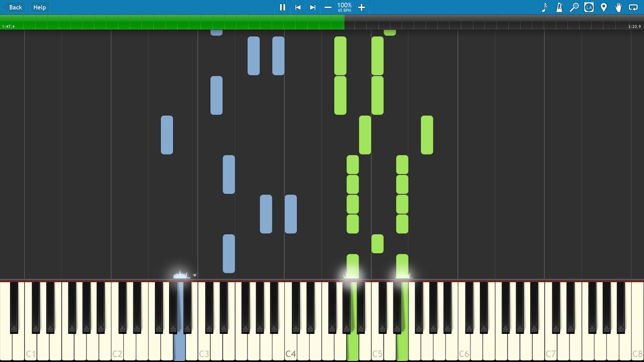Tap the C3 piano key
The image size is (644, 362).
204,347
